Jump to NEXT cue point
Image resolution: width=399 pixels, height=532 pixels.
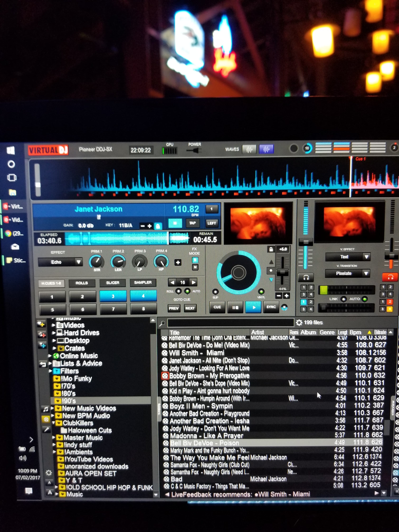point(190,308)
